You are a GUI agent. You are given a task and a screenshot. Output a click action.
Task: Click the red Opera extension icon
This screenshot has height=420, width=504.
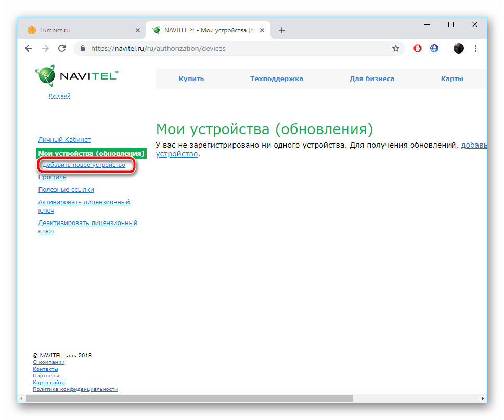click(417, 48)
